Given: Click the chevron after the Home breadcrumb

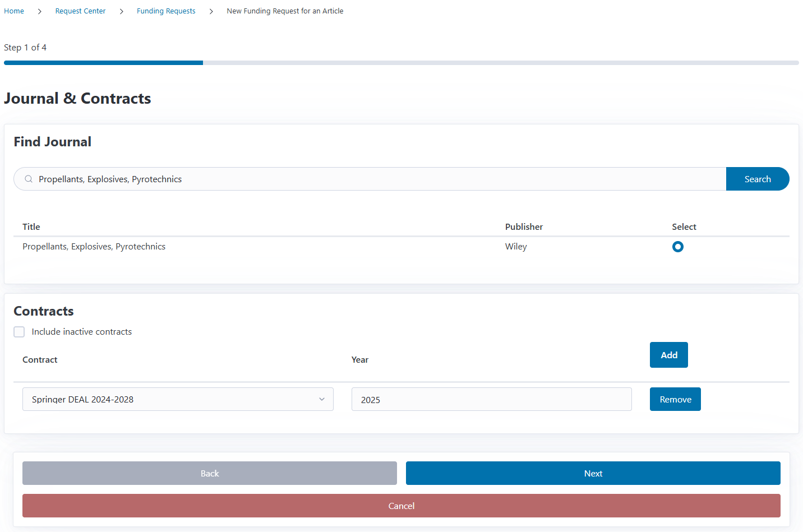Looking at the screenshot, I should [40, 11].
